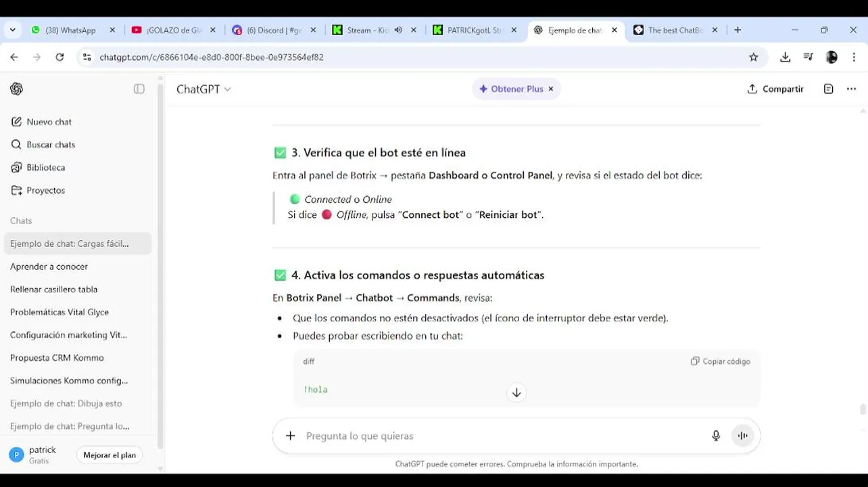Open the notes icon beside Compartir
Screen dimensions: 868x487
click(x=828, y=89)
